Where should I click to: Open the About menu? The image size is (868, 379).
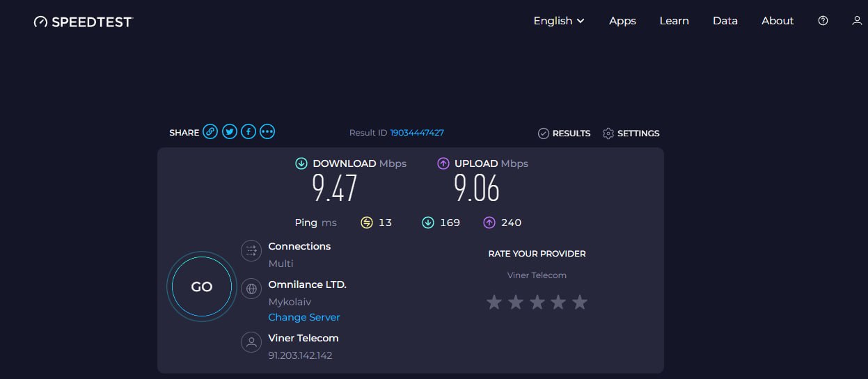[x=778, y=21]
